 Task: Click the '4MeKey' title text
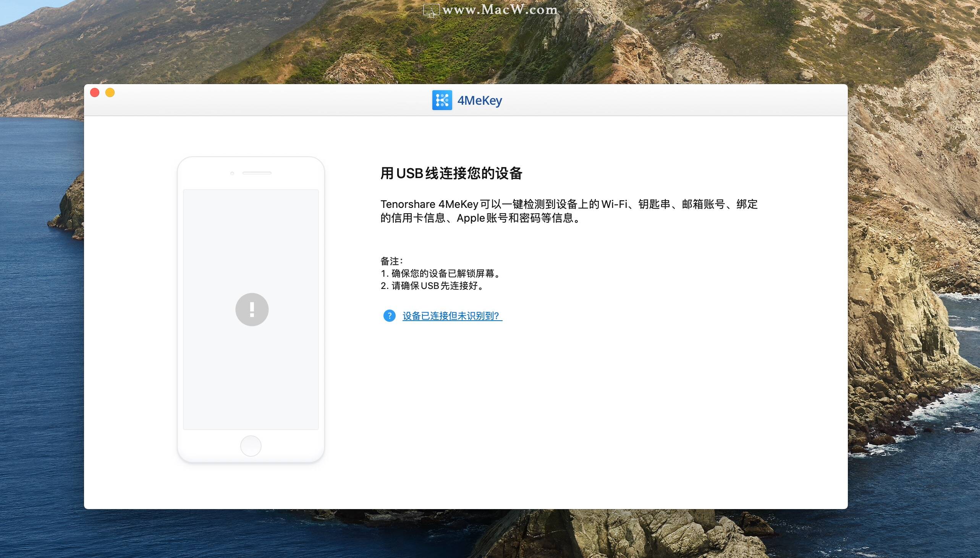coord(480,101)
